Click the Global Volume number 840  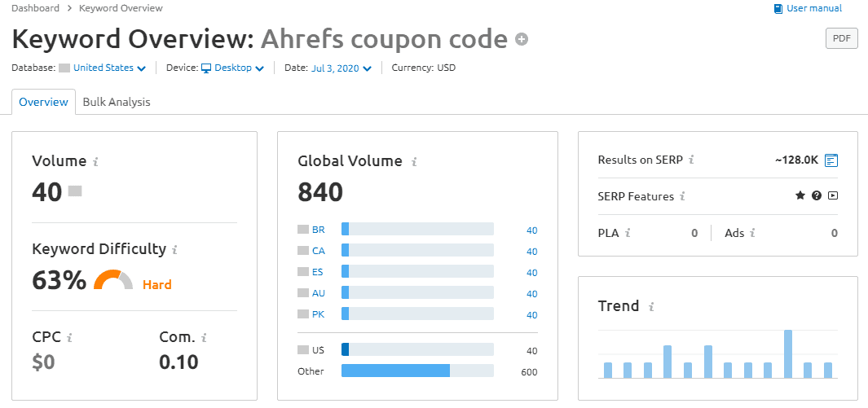[x=320, y=192]
